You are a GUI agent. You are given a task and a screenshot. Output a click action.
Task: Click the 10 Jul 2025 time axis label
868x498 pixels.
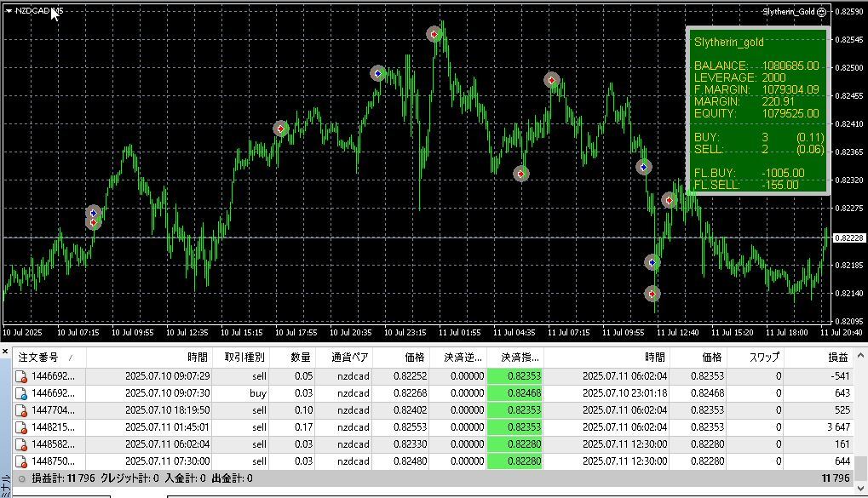[x=22, y=333]
